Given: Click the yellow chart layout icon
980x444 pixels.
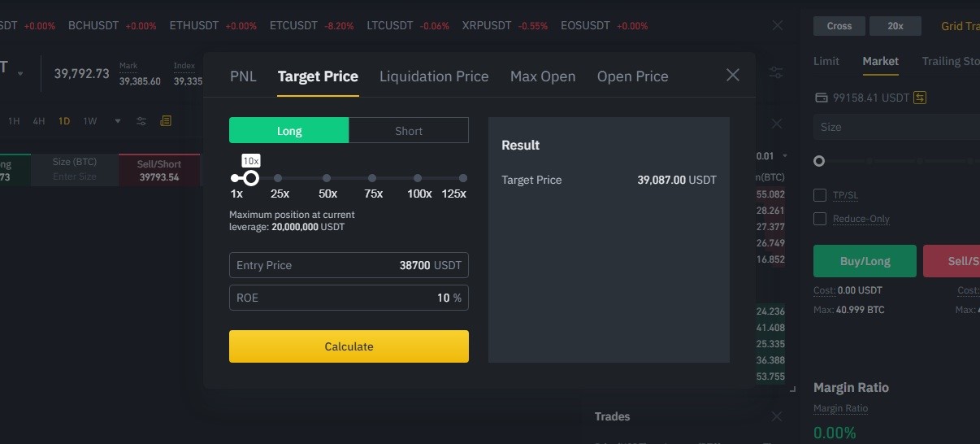Looking at the screenshot, I should [x=166, y=121].
